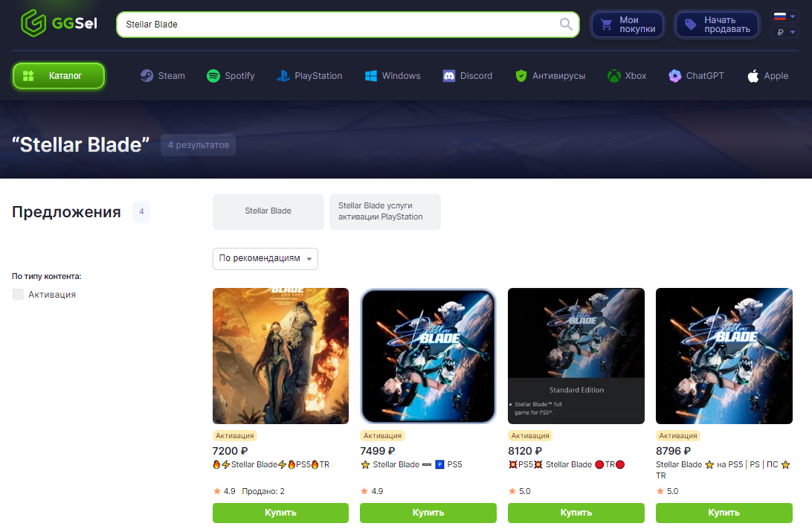This screenshot has width=812, height=532.
Task: Click the Steam icon
Action: pyautogui.click(x=147, y=76)
